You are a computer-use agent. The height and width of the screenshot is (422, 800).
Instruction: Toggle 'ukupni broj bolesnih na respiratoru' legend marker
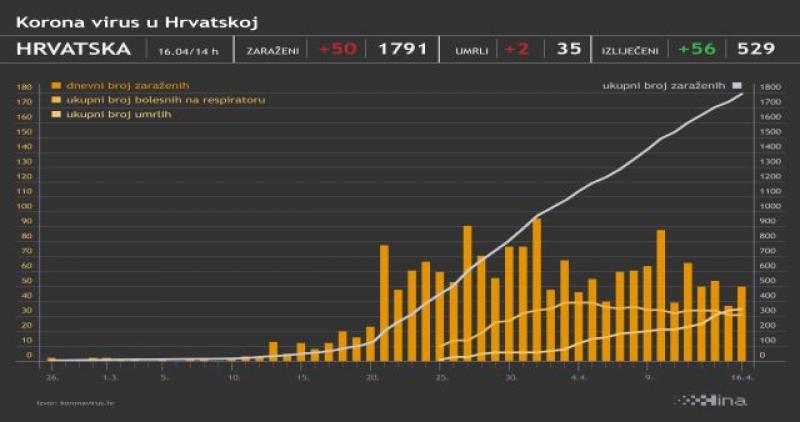pyautogui.click(x=55, y=101)
